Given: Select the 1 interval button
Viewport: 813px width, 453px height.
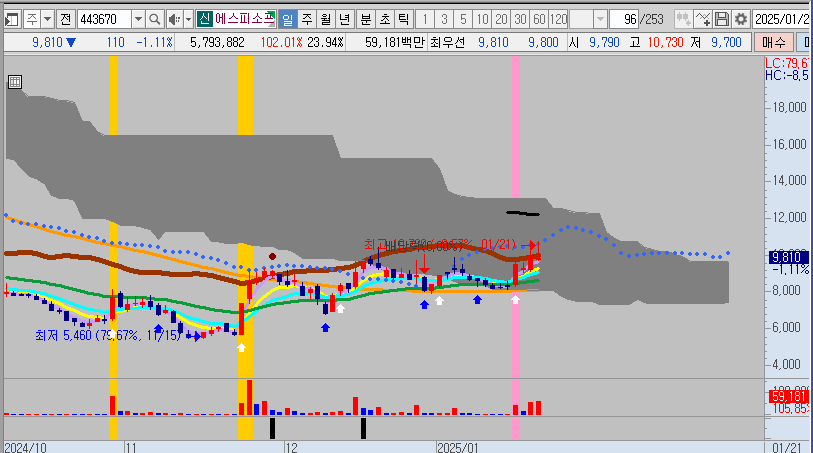Looking at the screenshot, I should [425, 20].
